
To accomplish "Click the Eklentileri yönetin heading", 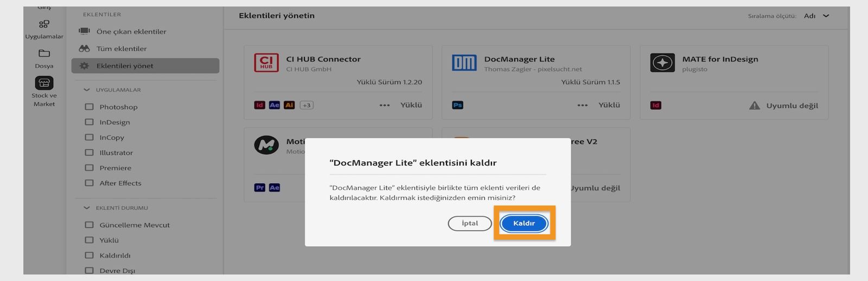I will pyautogui.click(x=277, y=16).
